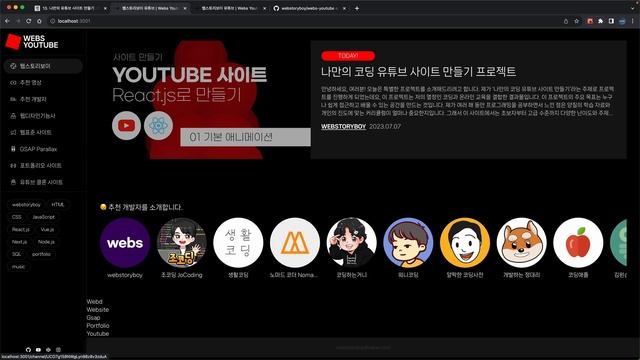Expand the tab search dropdown arrow
The height and width of the screenshot is (360, 640).
(x=633, y=8)
